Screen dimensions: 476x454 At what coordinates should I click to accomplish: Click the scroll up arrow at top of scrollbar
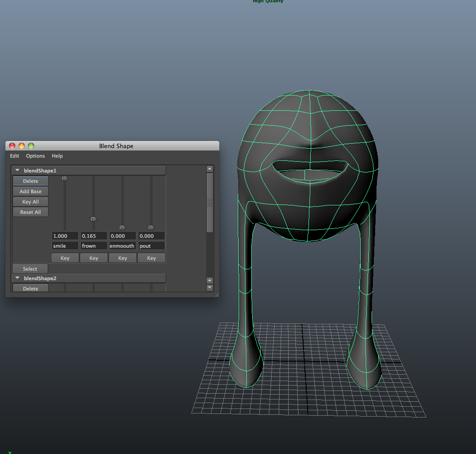[209, 169]
